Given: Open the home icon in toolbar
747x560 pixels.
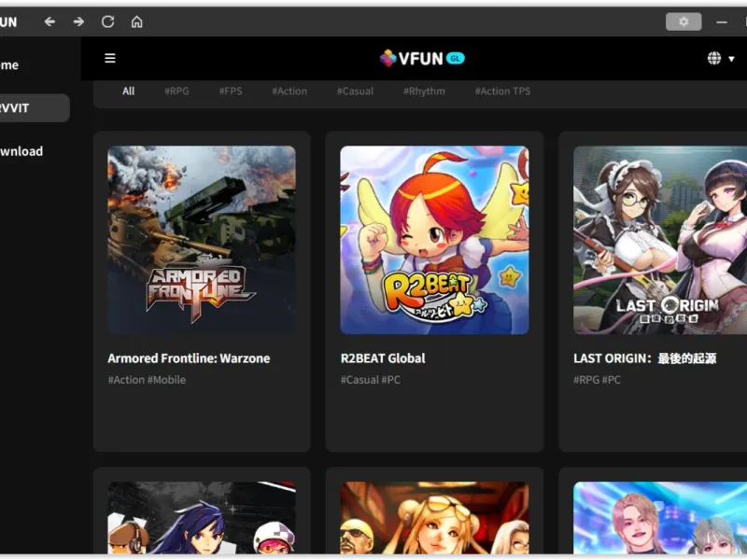Looking at the screenshot, I should tap(136, 21).
